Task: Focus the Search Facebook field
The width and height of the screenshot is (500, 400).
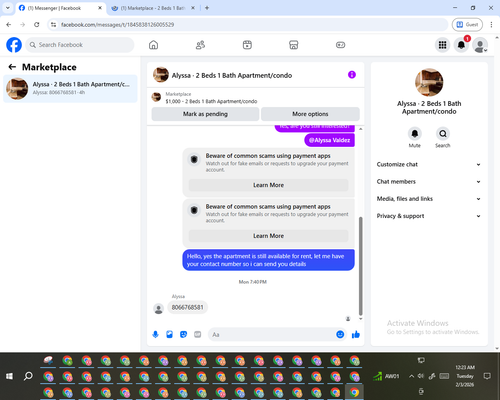Action: [x=80, y=45]
